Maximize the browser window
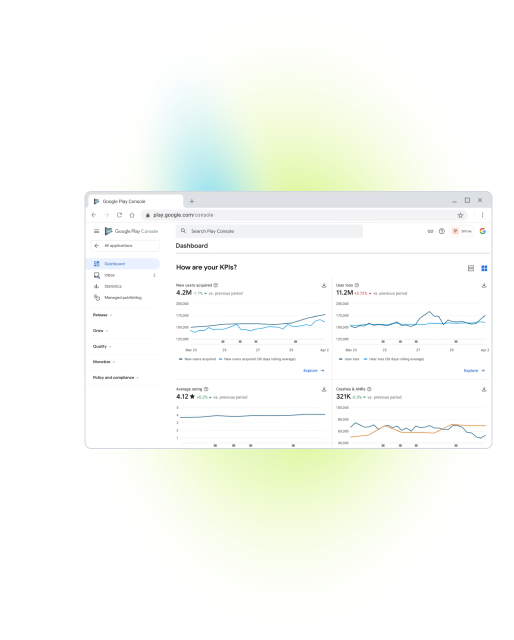The image size is (514, 640). click(467, 200)
